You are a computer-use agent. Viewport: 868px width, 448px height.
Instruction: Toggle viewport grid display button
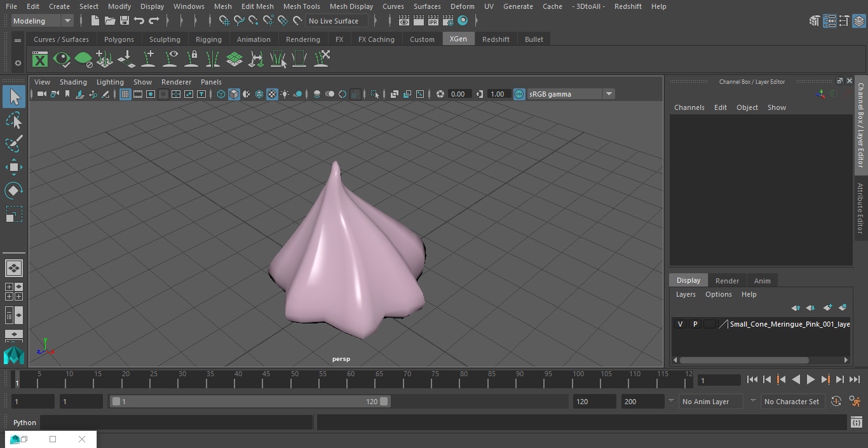tap(125, 94)
